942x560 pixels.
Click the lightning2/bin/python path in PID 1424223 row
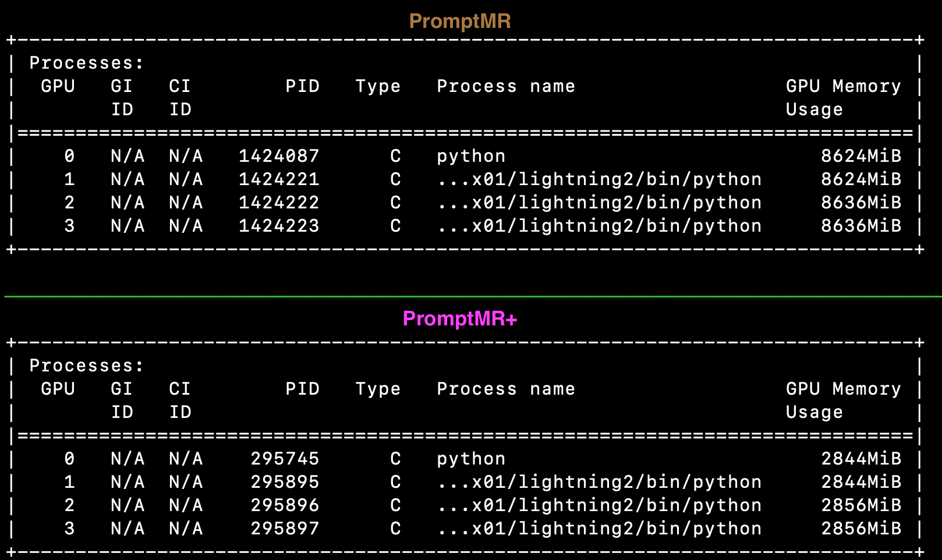599,226
